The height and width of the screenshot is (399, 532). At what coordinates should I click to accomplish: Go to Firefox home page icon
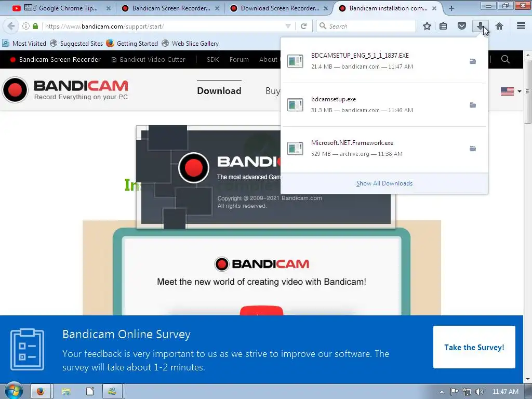tap(499, 26)
